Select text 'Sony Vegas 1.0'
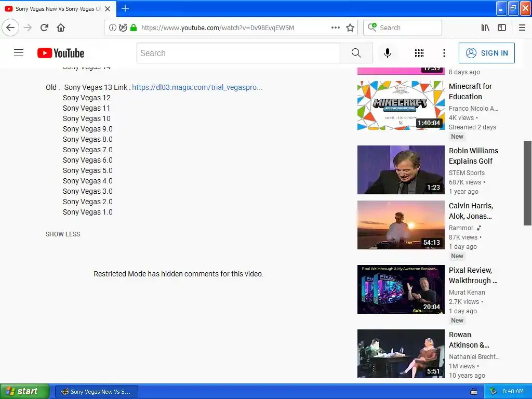The width and height of the screenshot is (532, 399). point(87,212)
